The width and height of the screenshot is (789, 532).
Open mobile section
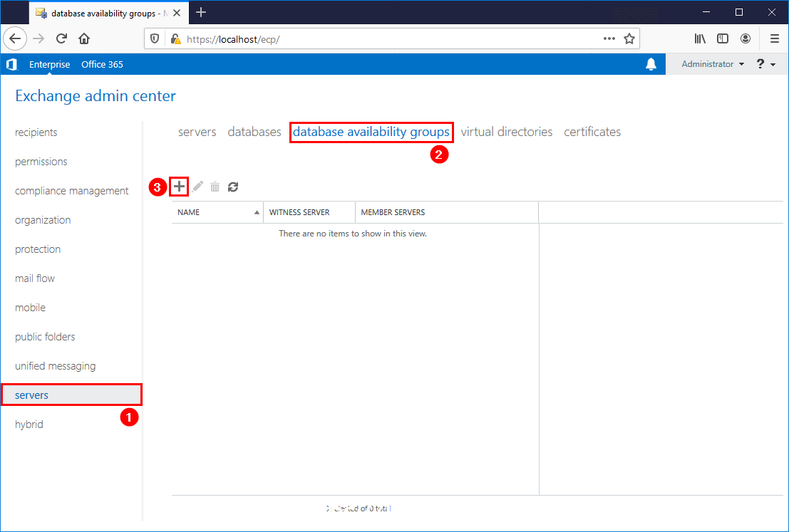pos(30,307)
